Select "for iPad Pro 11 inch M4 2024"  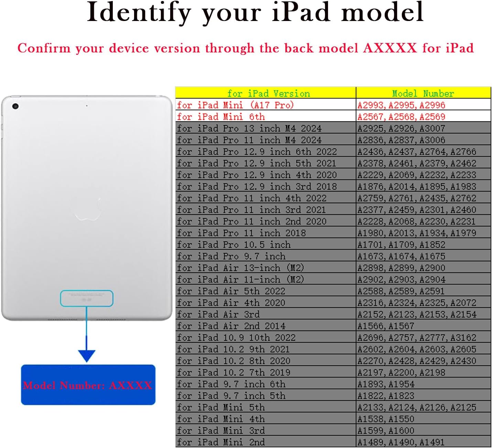(x=249, y=140)
